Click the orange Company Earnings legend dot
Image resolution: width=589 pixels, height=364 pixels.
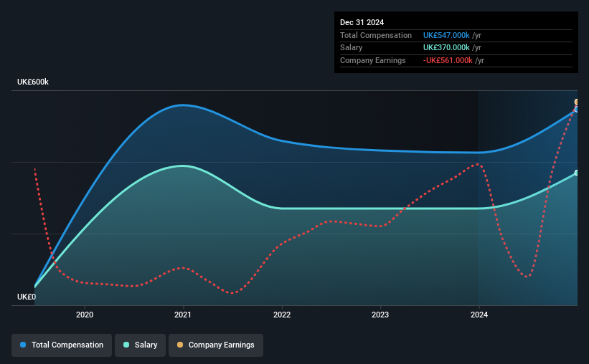(x=180, y=345)
